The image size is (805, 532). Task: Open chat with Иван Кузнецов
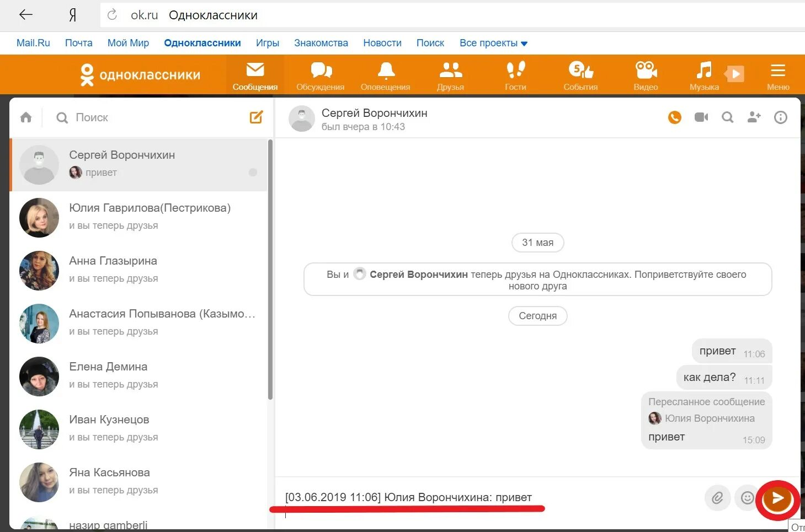(138, 429)
